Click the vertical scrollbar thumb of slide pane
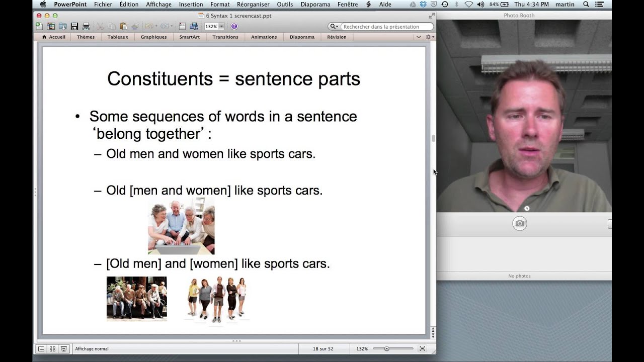The height and width of the screenshot is (362, 644). [433, 138]
